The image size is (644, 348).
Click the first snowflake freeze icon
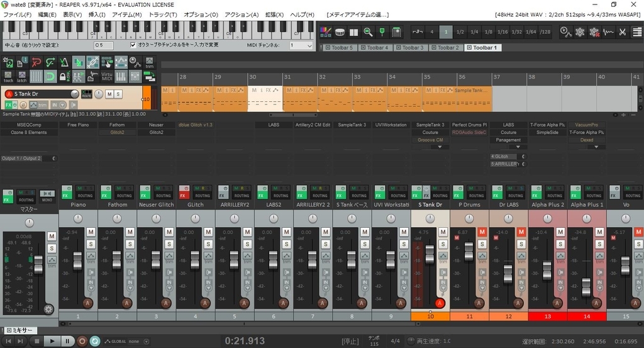coord(580,31)
